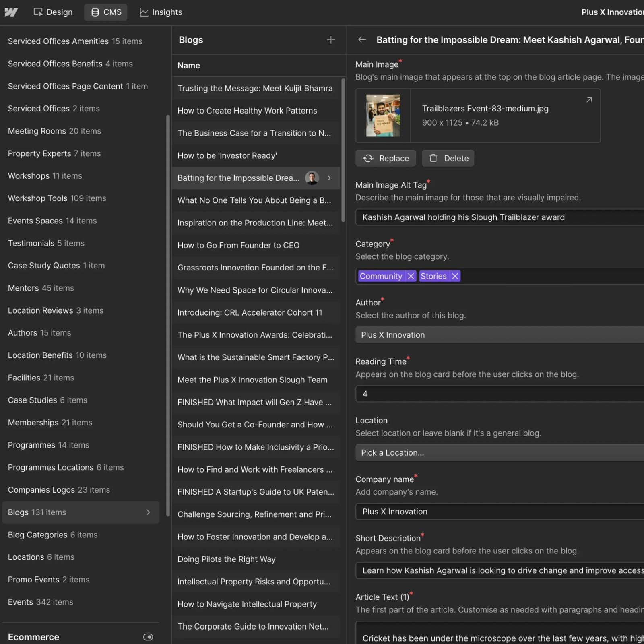Select Location Reviews collection
The image size is (644, 644).
pyautogui.click(x=56, y=310)
